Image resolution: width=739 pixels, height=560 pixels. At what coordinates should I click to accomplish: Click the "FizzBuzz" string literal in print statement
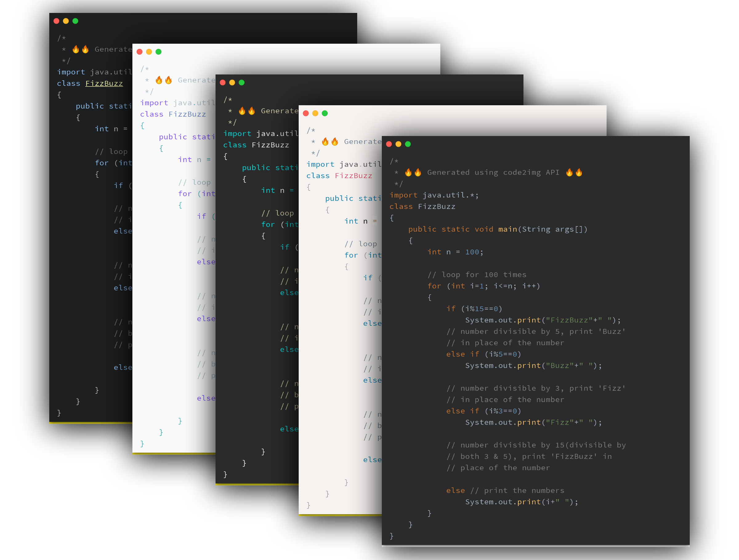click(569, 320)
